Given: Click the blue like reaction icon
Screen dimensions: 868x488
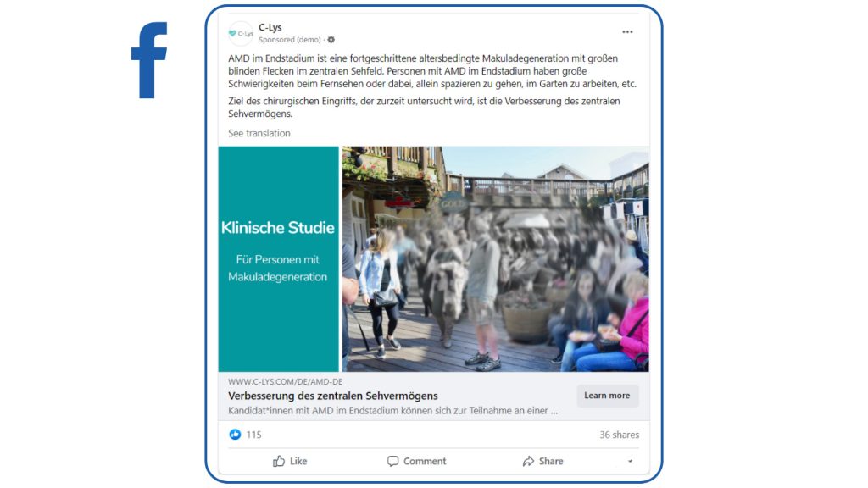Looking at the screenshot, I should [235, 435].
